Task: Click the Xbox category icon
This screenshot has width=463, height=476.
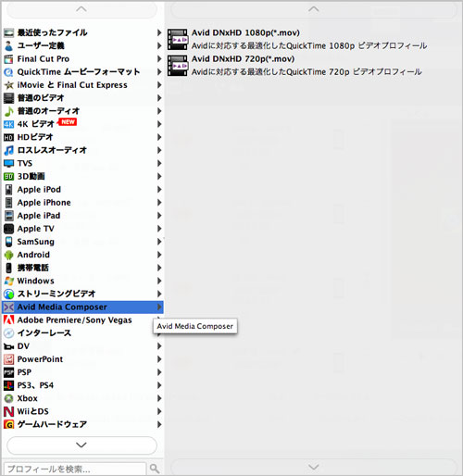Action: (x=8, y=398)
